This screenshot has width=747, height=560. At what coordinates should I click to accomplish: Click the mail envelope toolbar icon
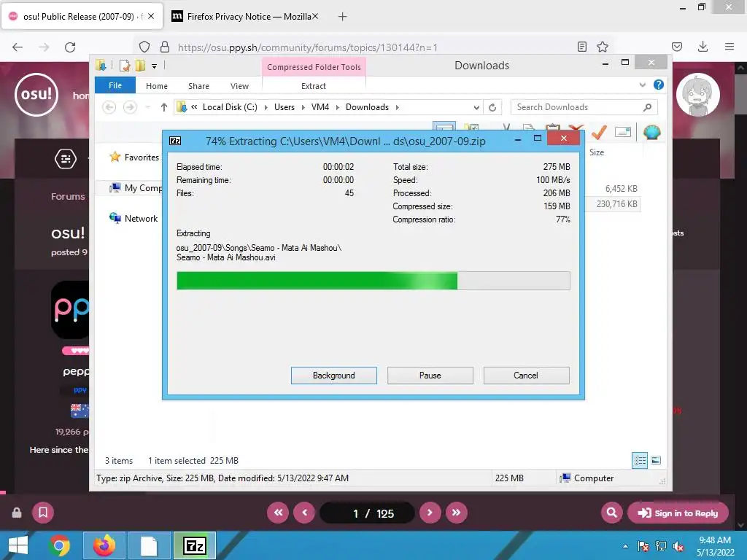623,132
